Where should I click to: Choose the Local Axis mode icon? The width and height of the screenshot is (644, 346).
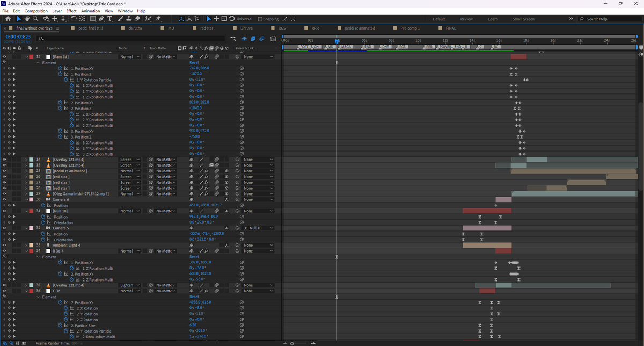(181, 19)
